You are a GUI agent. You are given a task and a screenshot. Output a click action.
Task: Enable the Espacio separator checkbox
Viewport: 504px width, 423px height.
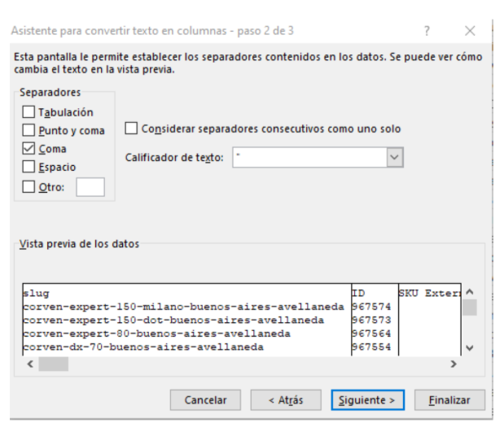coord(28,167)
